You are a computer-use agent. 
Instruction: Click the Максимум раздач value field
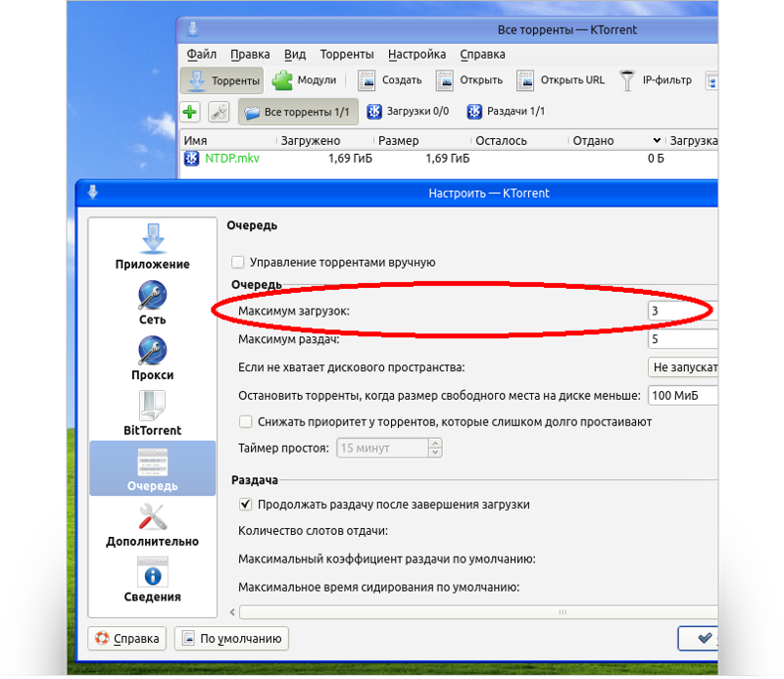(683, 339)
